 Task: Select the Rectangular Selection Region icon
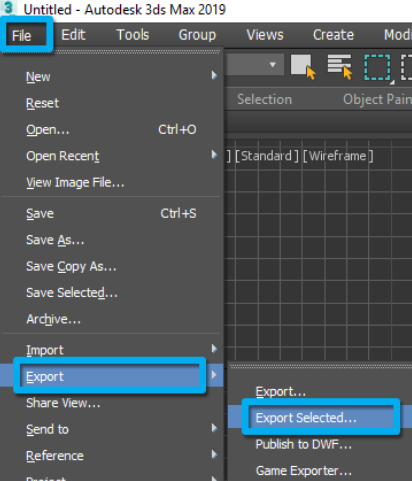click(378, 67)
